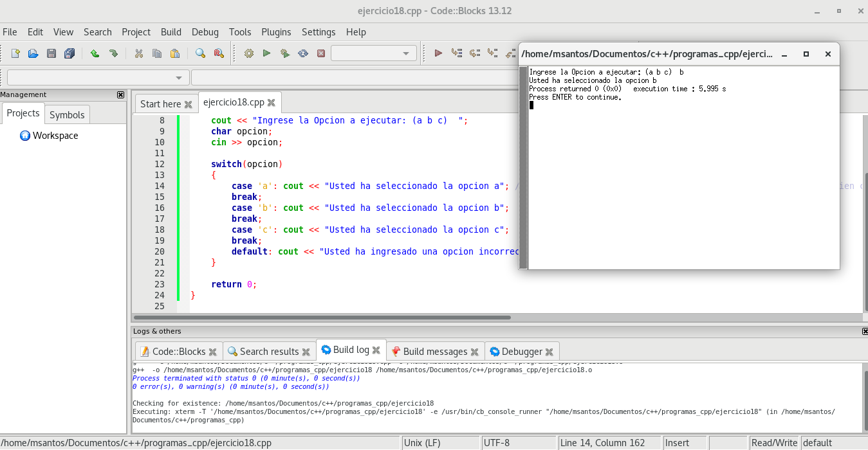Click the editor horizontal scrollbar
Image resolution: width=868 pixels, height=450 pixels.
pos(322,318)
